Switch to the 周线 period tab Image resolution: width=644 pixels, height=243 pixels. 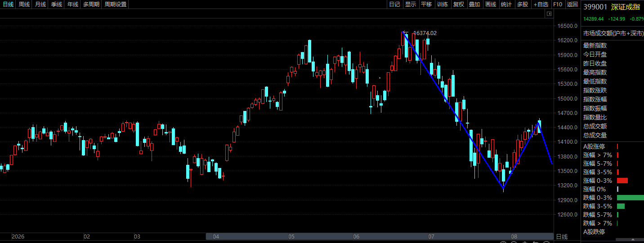tap(24, 4)
